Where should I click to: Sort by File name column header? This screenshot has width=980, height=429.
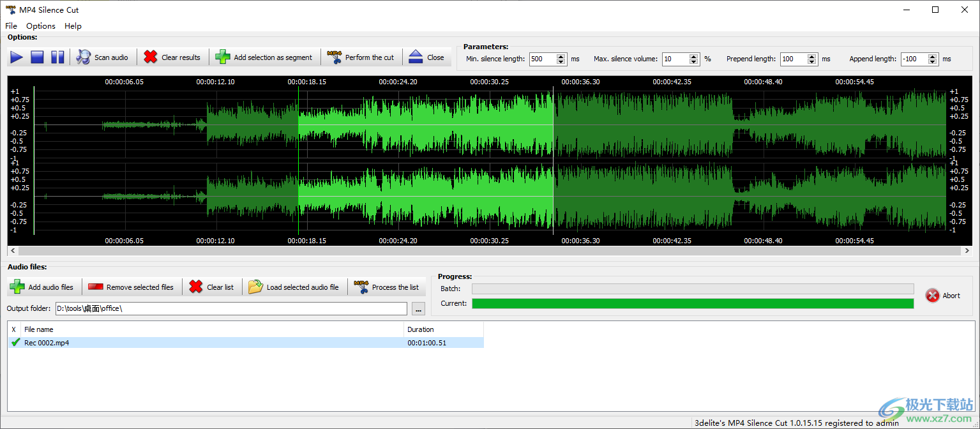click(213, 329)
